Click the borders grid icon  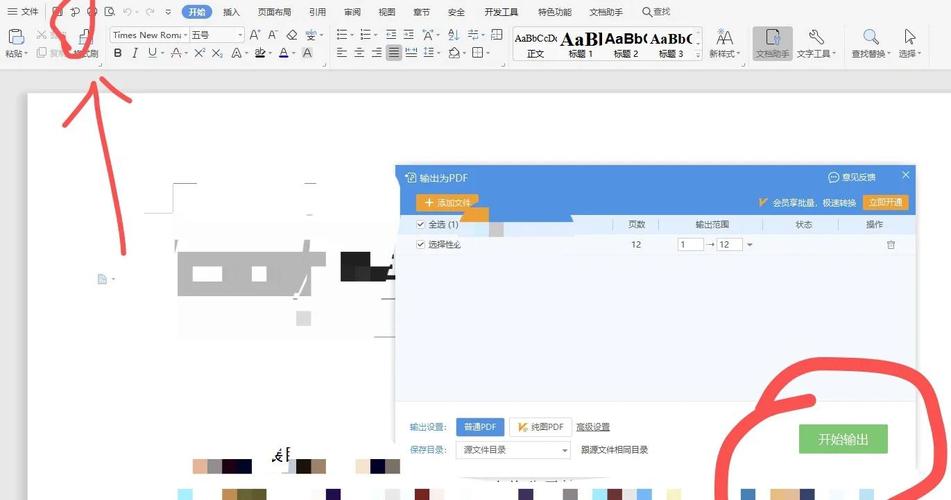pyautogui.click(x=477, y=53)
